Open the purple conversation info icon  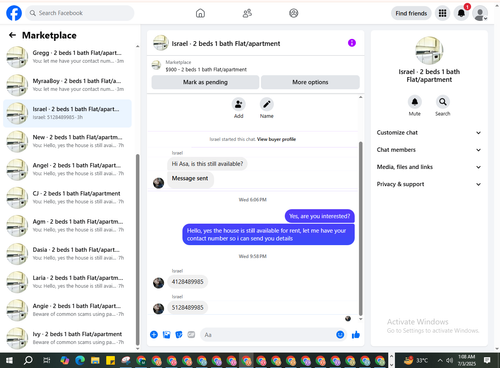(x=352, y=43)
